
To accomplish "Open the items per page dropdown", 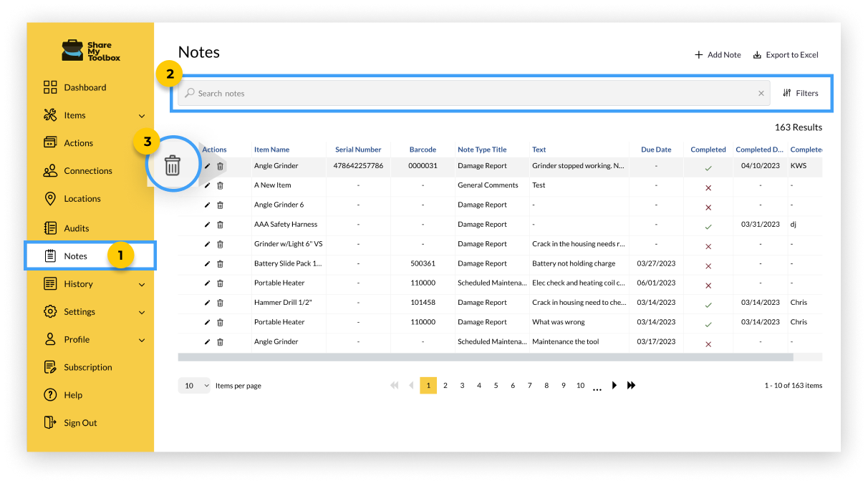I will [x=193, y=386].
